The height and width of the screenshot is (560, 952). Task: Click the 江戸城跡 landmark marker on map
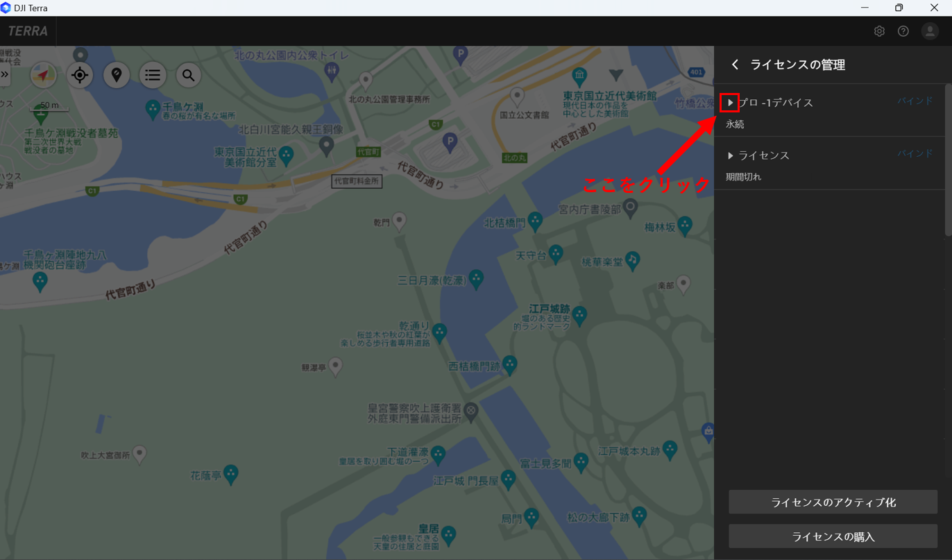pos(579,315)
